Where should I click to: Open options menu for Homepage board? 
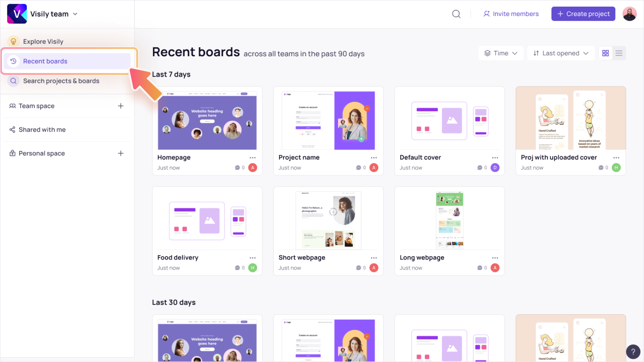pos(253,157)
